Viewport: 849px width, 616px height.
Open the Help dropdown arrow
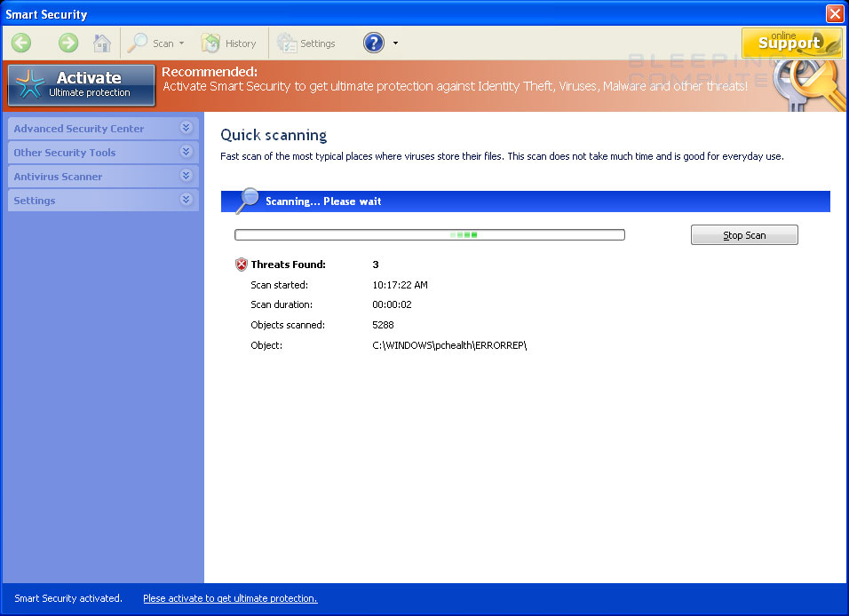coord(395,43)
